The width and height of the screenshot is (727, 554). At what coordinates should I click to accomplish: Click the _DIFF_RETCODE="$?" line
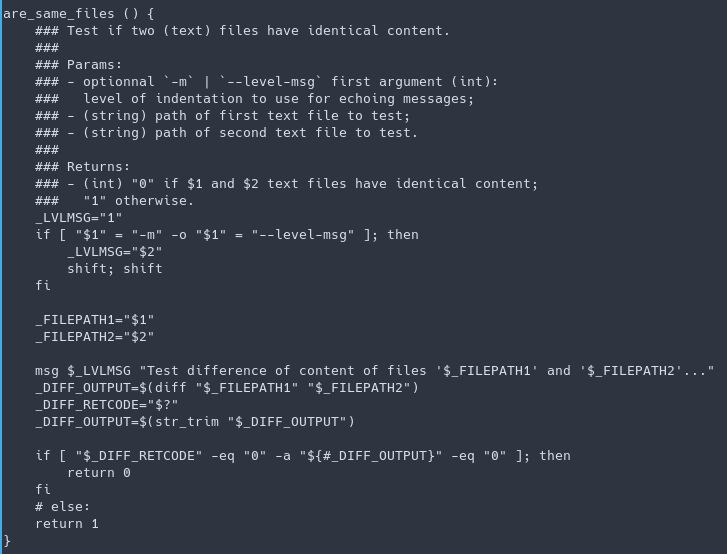coord(107,404)
